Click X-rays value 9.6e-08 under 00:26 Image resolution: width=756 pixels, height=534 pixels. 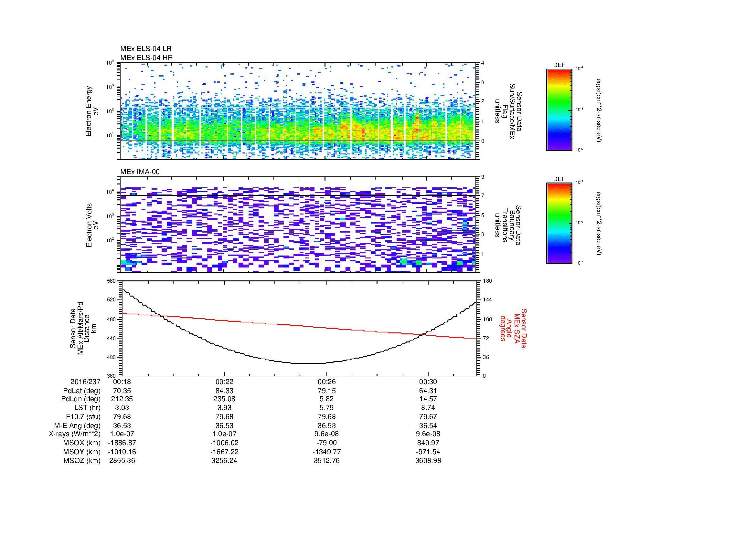326,434
